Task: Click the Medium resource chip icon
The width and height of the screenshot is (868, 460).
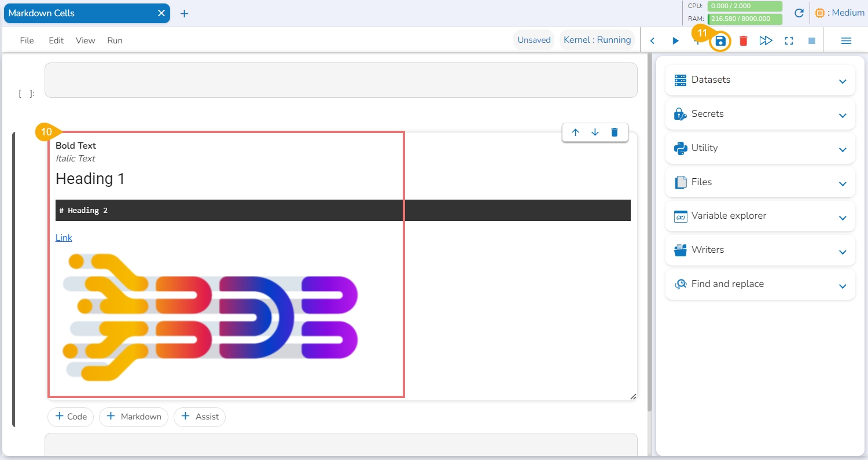Action: coord(819,13)
